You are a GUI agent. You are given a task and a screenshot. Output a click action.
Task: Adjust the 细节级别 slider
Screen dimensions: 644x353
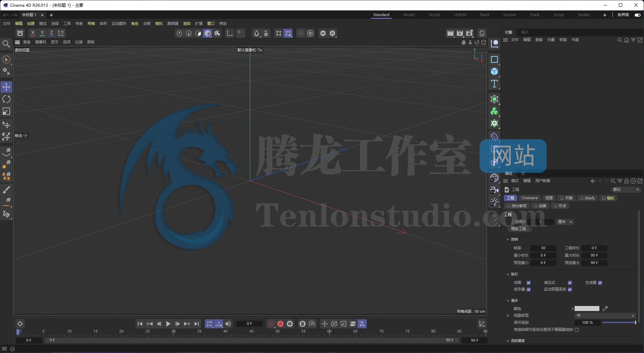click(619, 322)
